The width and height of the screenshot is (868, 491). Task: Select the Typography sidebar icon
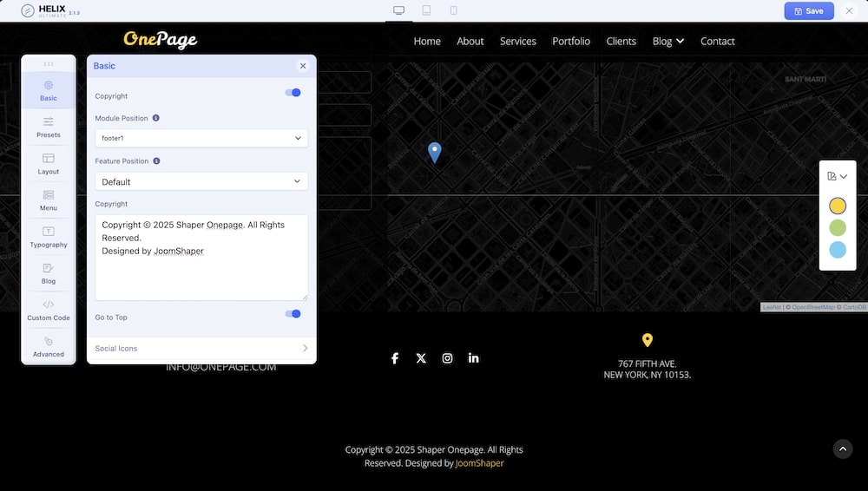tap(49, 236)
